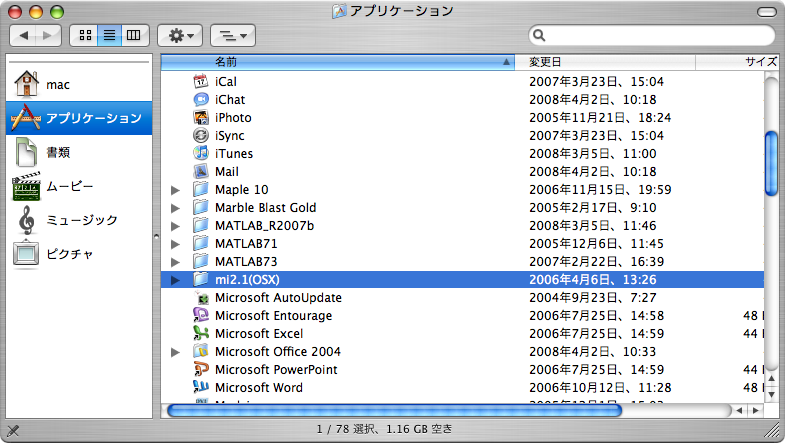Click the Marble Blast Gold folder icon
This screenshot has height=443, width=785.
click(201, 207)
